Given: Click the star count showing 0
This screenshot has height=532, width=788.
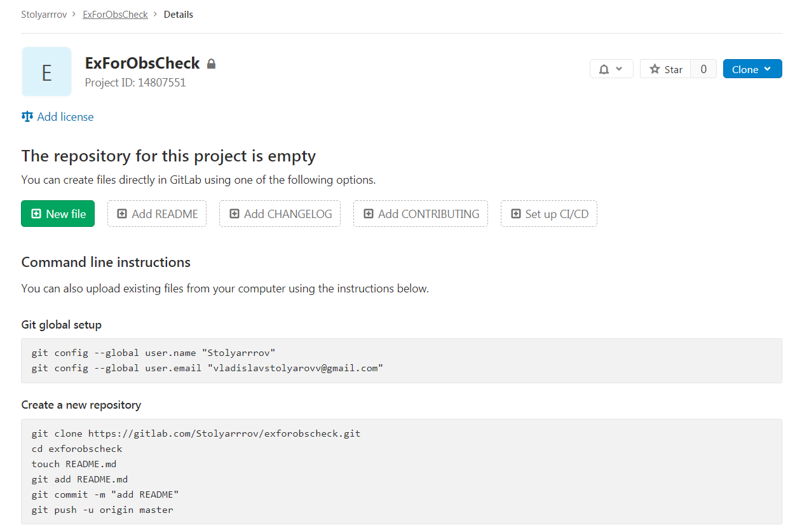Looking at the screenshot, I should pos(703,69).
